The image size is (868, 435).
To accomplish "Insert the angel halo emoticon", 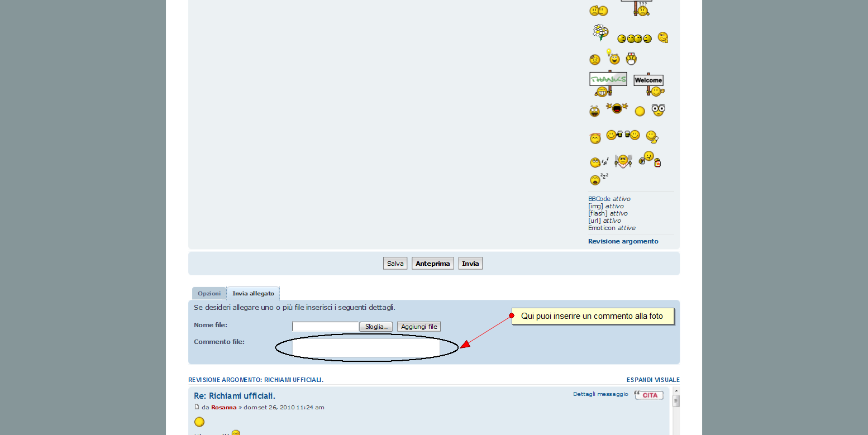I will [x=594, y=138].
